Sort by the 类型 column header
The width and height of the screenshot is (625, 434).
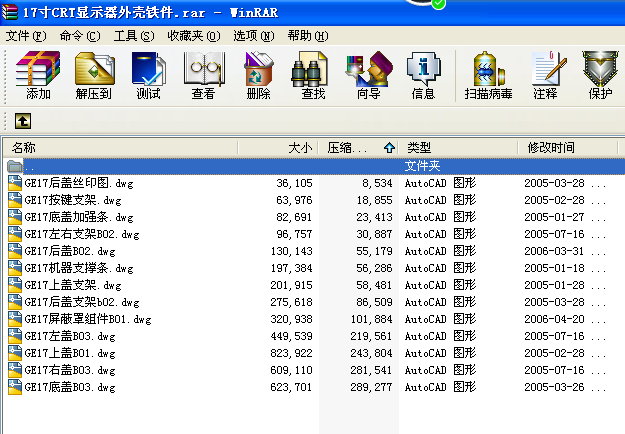458,148
